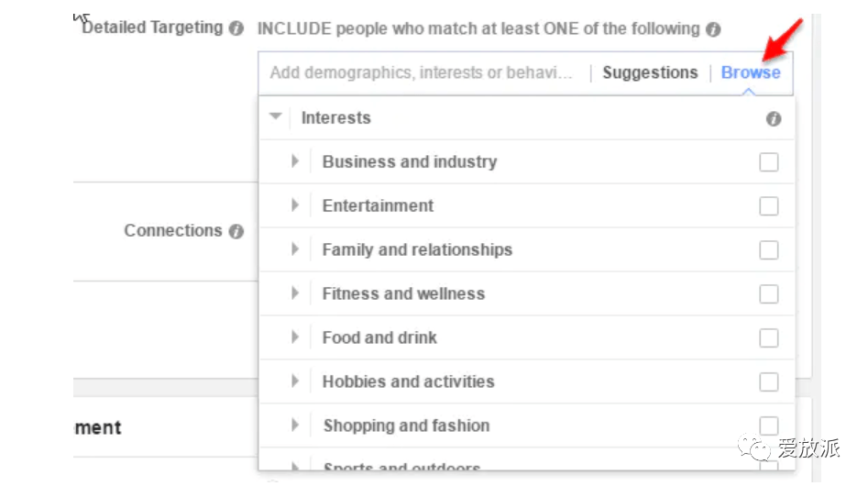The image size is (868, 486).
Task: Open the Suggestions tab
Action: [x=650, y=72]
